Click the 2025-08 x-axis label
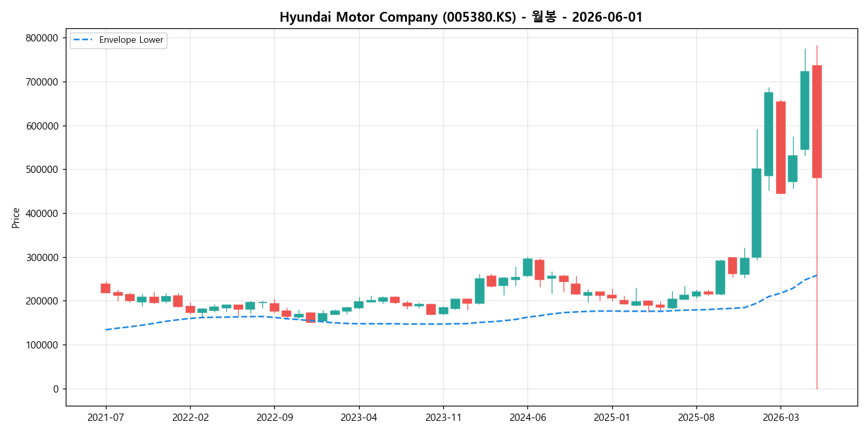The width and height of the screenshot is (868, 434). tap(696, 417)
